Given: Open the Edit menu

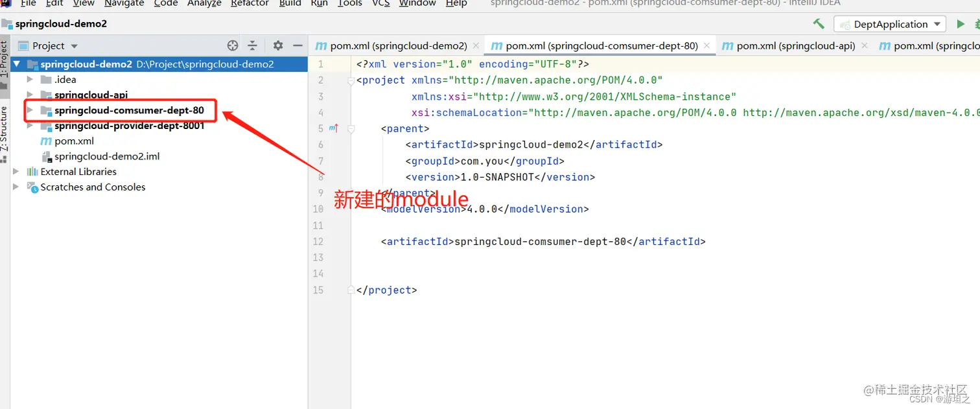Looking at the screenshot, I should tap(54, 3).
